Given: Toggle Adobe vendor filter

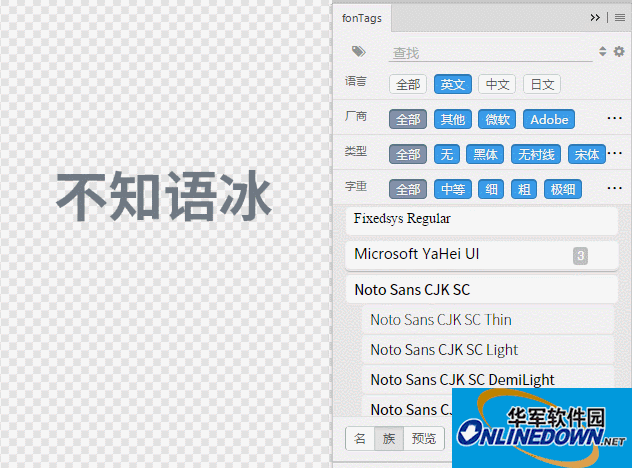Looking at the screenshot, I should pyautogui.click(x=549, y=119).
